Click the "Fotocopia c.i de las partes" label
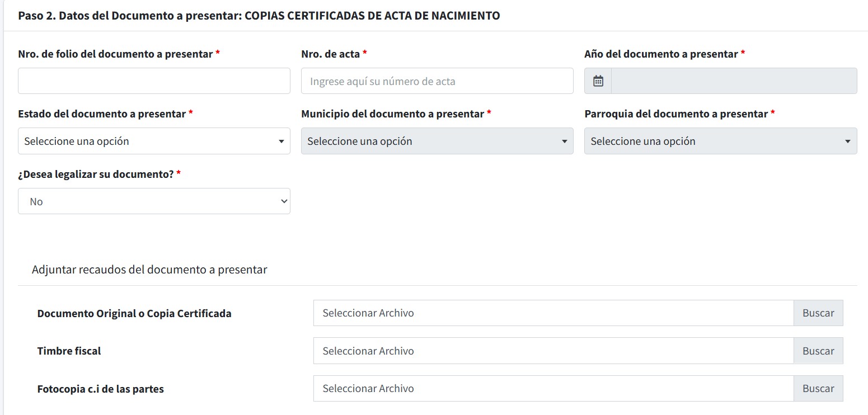868x415 pixels. (101, 389)
